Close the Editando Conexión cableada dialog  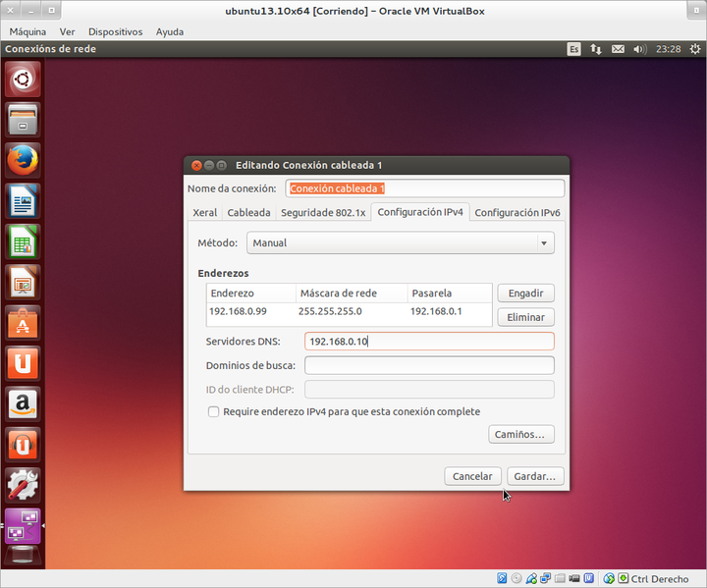[x=196, y=166]
